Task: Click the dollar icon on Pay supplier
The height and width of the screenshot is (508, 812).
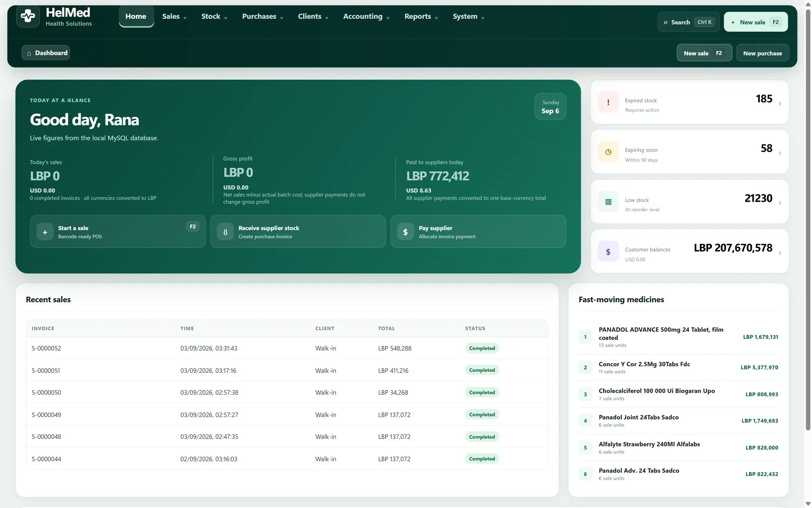Action: pos(405,232)
